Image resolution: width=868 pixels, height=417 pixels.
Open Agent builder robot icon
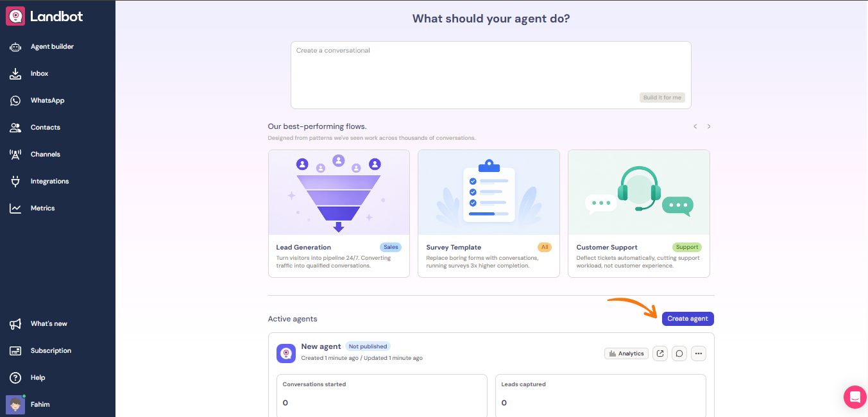15,47
